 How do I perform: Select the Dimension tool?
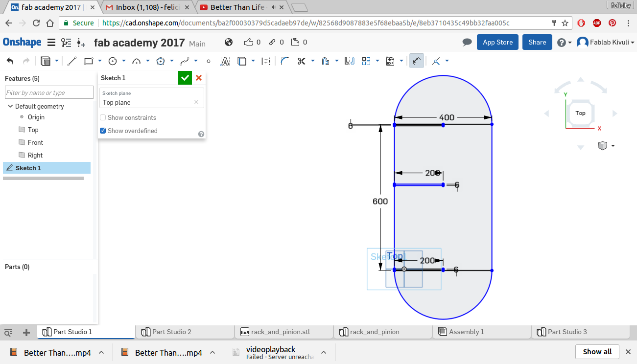pyautogui.click(x=417, y=61)
